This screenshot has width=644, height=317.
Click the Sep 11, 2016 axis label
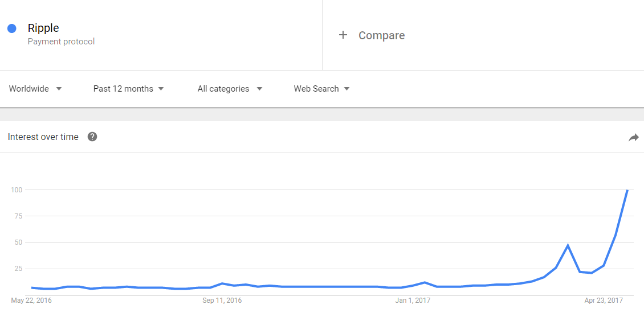(x=222, y=300)
